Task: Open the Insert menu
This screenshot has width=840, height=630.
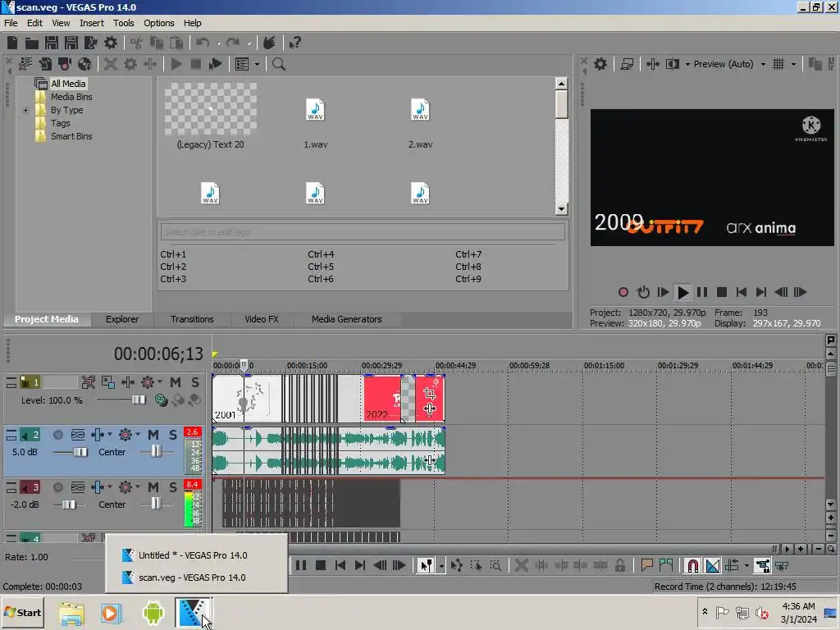Action: click(x=92, y=23)
